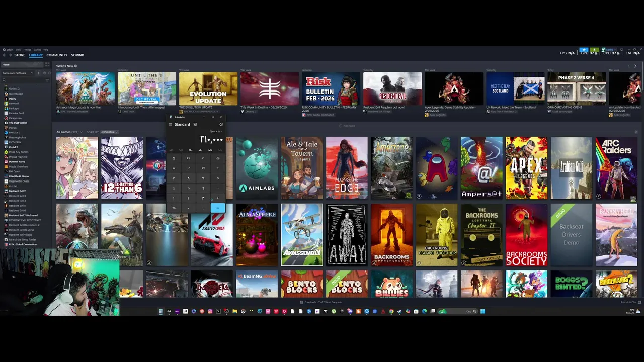Open the What's New settings gear
This screenshot has width=644, height=362.
pos(75,66)
